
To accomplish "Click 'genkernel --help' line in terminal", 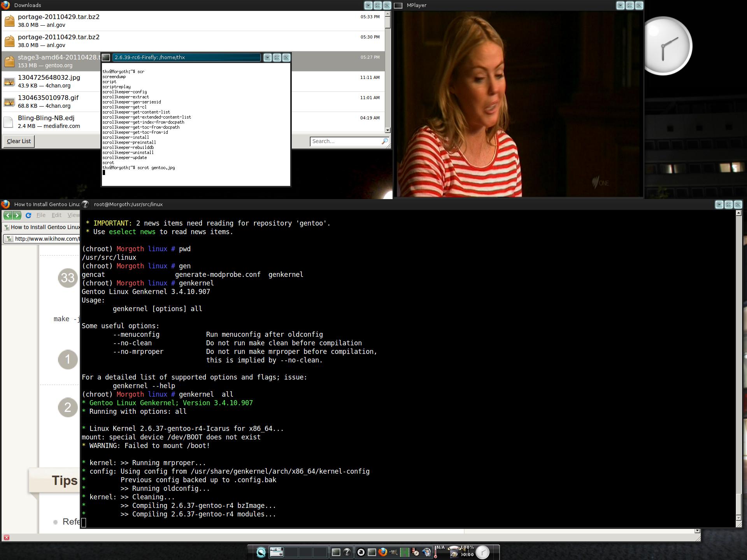I will [144, 386].
